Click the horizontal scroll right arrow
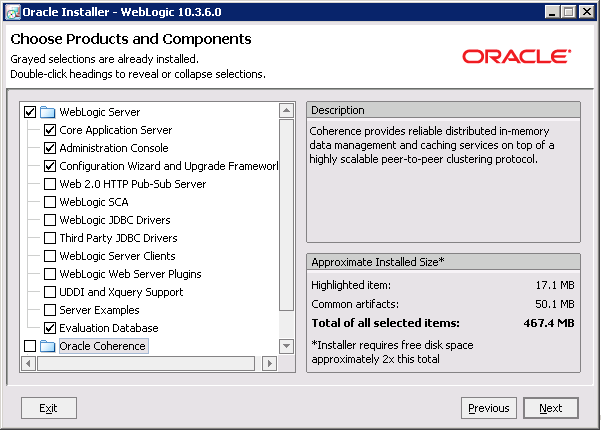This screenshot has width=601, height=430. pyautogui.click(x=269, y=363)
